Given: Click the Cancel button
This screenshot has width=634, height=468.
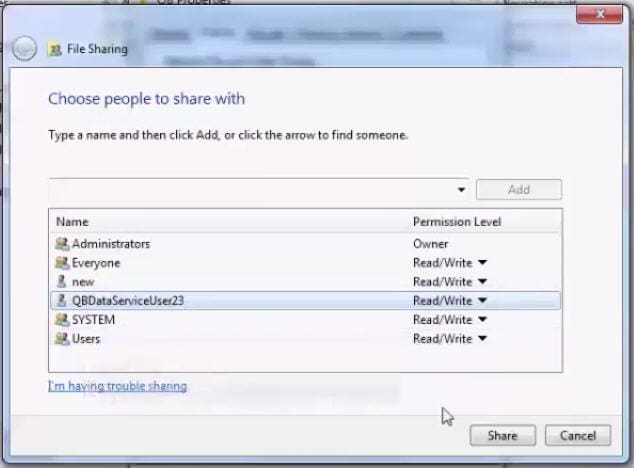Looking at the screenshot, I should 578,435.
